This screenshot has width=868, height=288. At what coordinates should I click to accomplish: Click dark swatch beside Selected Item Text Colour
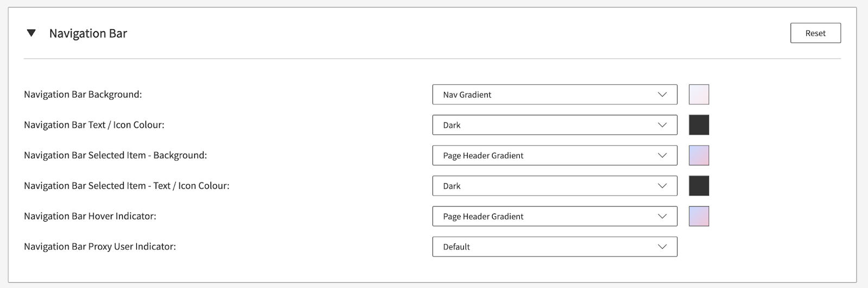699,186
